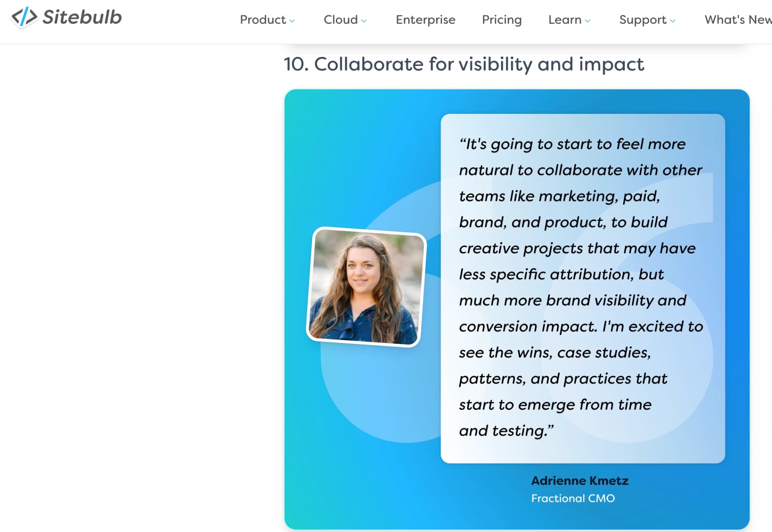
Task: Click the 'Fractional CMO' job title
Action: click(x=573, y=499)
